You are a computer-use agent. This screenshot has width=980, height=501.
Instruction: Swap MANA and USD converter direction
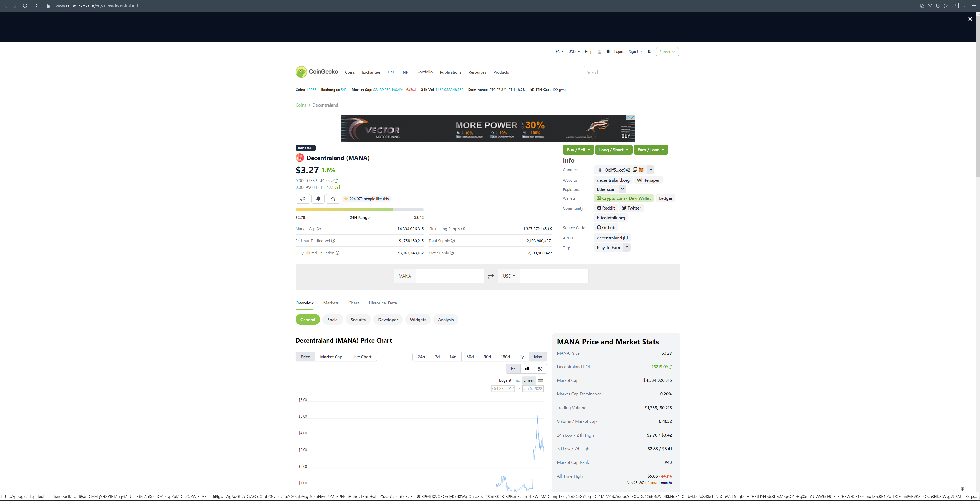click(x=491, y=276)
